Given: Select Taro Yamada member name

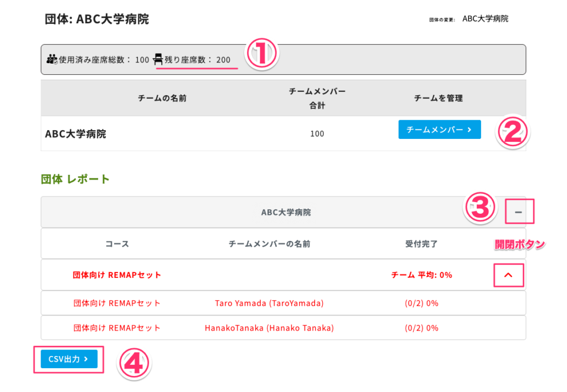Looking at the screenshot, I should click(269, 303).
